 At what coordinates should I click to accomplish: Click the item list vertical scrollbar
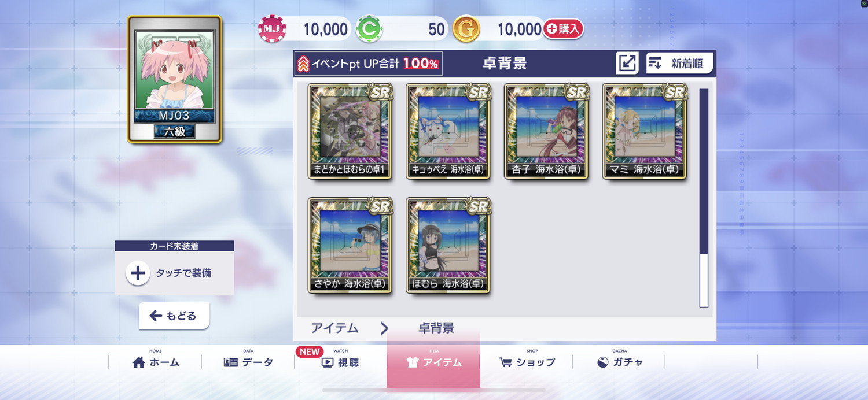[704, 198]
